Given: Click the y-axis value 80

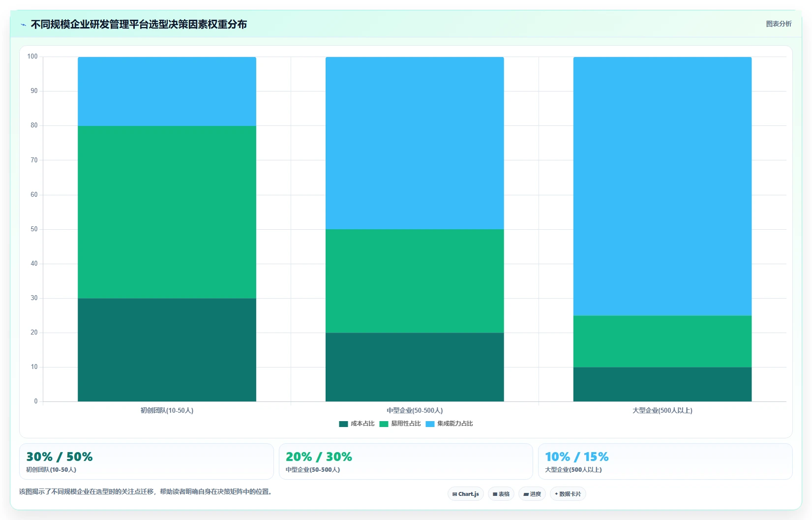Looking at the screenshot, I should tap(34, 125).
